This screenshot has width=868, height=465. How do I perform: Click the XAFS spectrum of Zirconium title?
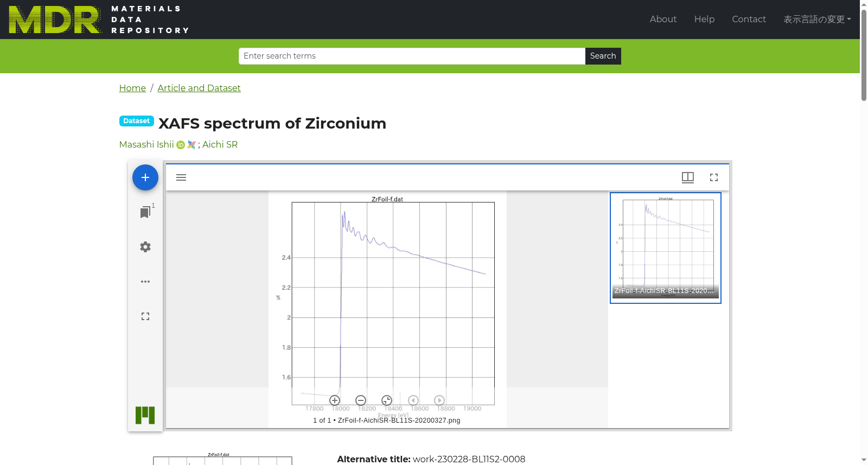[272, 123]
